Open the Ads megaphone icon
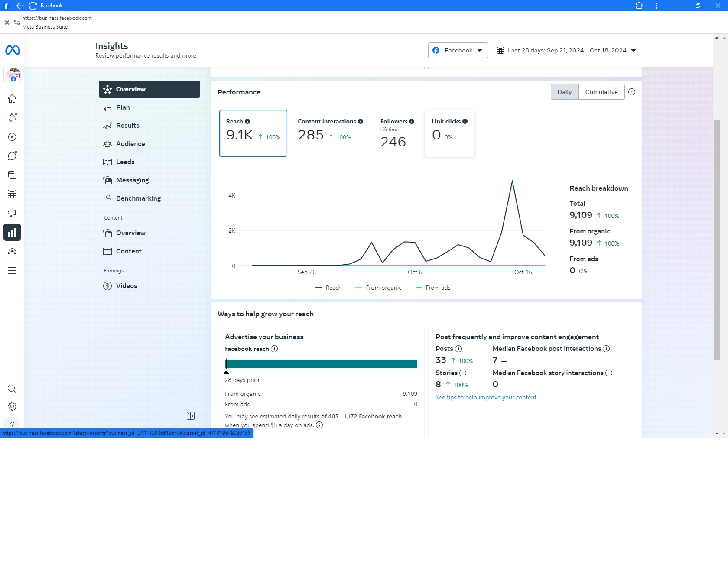The image size is (728, 564). pyautogui.click(x=12, y=213)
